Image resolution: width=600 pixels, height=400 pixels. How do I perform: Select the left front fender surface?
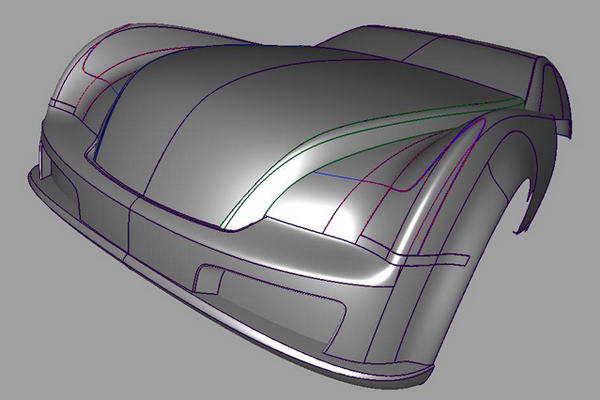[75, 100]
